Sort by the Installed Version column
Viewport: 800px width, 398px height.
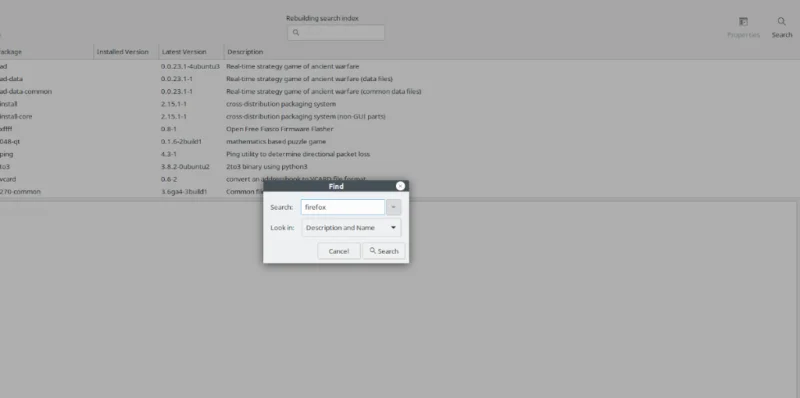pos(126,52)
